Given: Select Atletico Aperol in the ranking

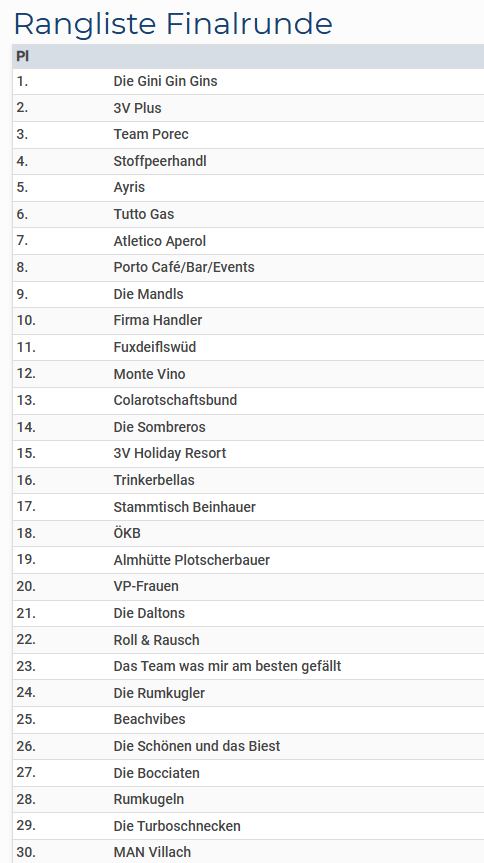Looking at the screenshot, I should point(160,241).
